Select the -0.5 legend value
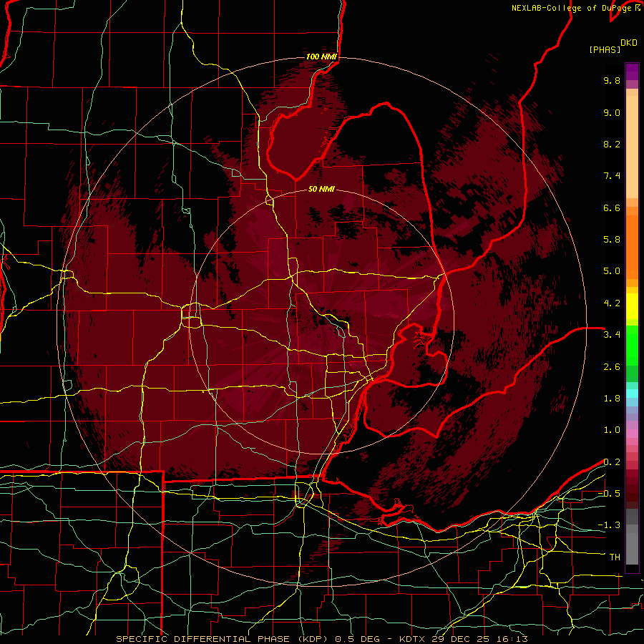This screenshot has height=644, width=644. 609,494
